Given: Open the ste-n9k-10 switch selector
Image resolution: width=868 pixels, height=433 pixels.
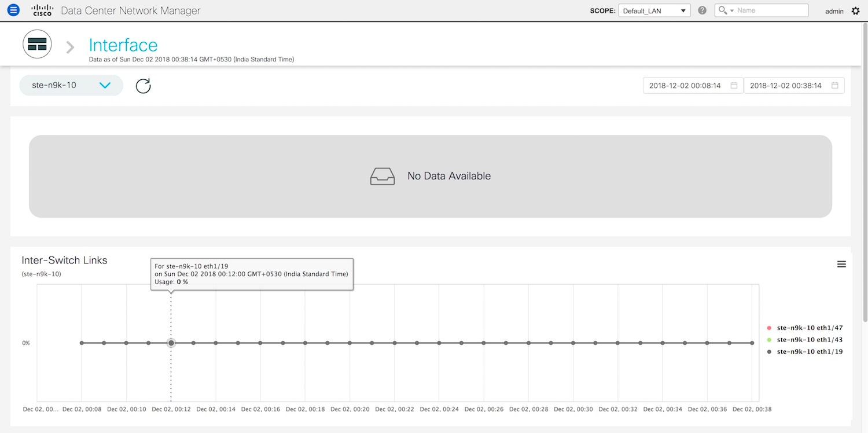Looking at the screenshot, I should click(71, 85).
